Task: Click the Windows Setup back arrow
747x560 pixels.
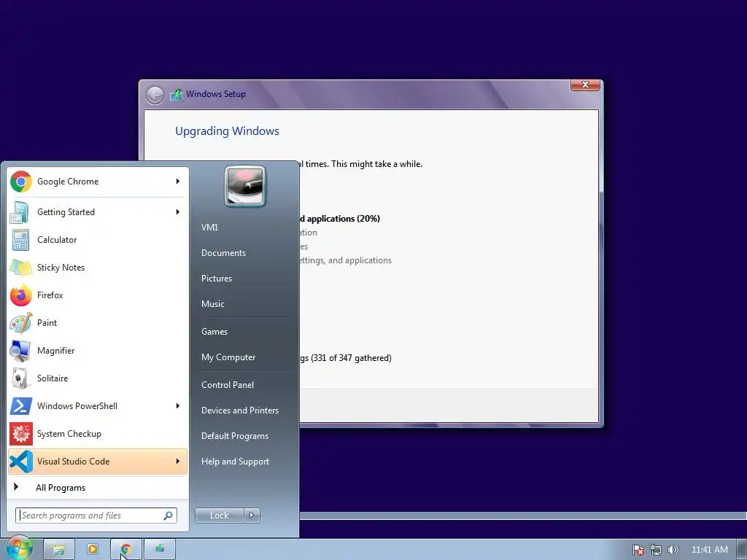Action: [x=155, y=95]
